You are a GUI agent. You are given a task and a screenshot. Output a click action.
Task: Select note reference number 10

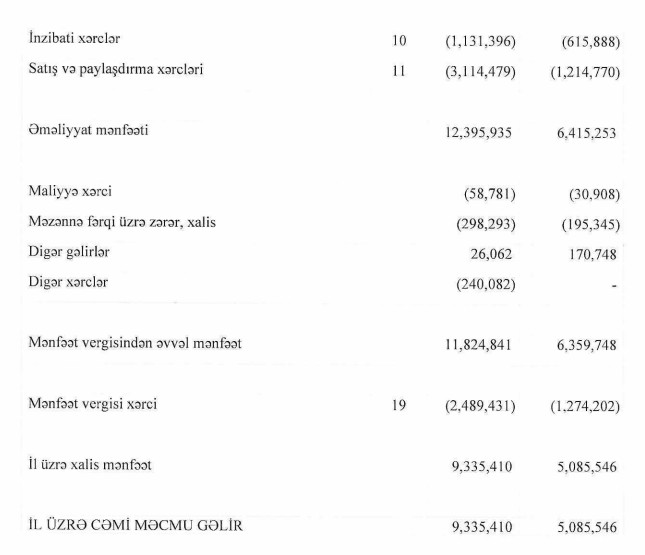(399, 41)
